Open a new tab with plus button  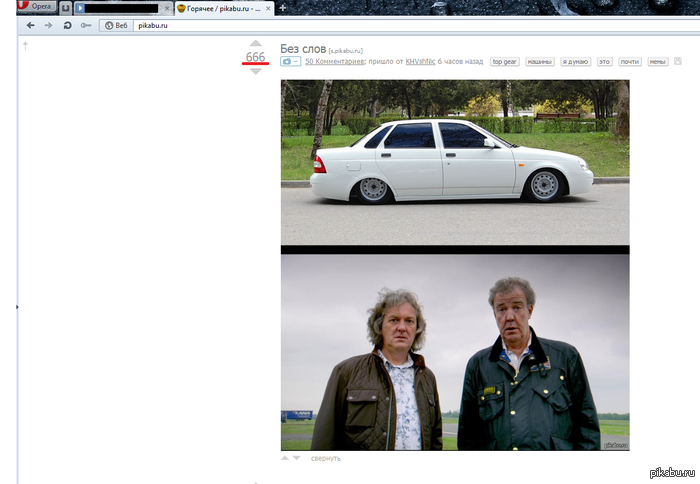[282, 8]
